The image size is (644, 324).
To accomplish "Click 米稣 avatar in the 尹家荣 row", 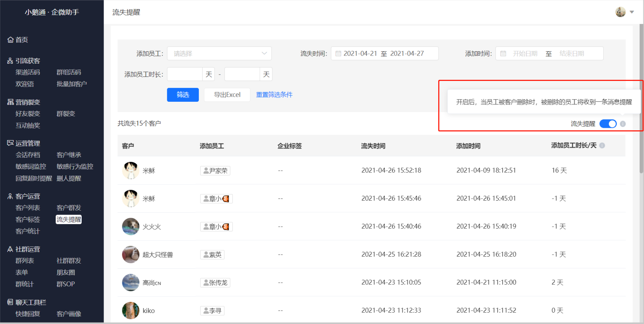I will point(131,171).
